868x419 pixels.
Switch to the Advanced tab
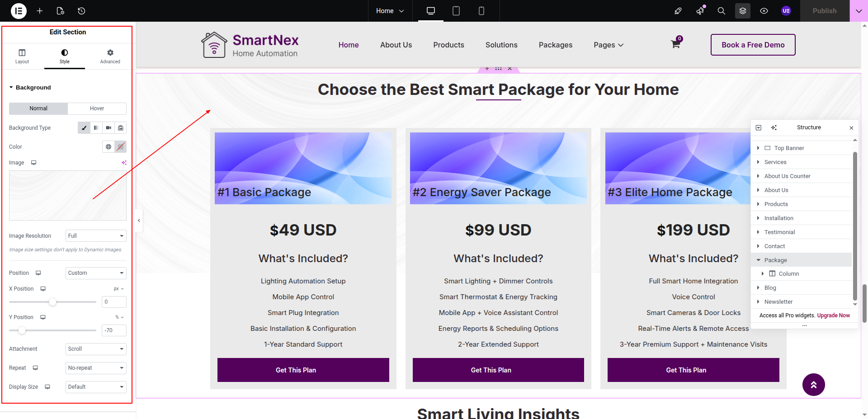coord(110,56)
